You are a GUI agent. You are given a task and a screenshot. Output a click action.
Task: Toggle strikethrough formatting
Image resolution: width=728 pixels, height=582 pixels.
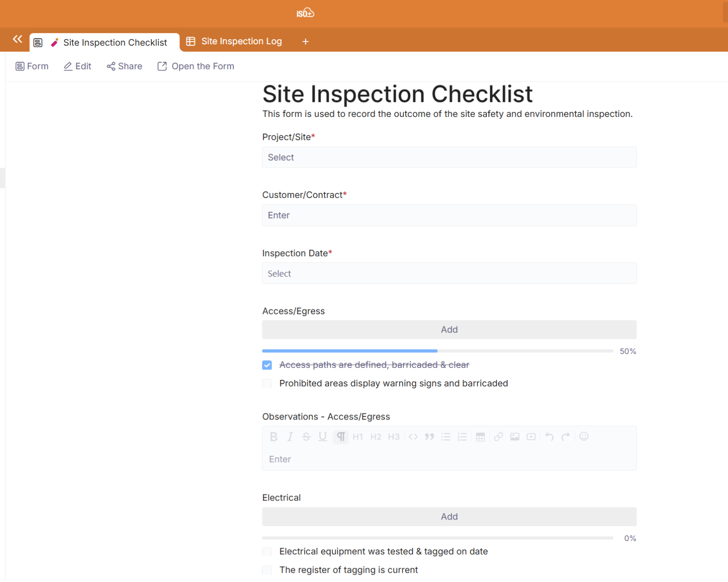pyautogui.click(x=306, y=437)
